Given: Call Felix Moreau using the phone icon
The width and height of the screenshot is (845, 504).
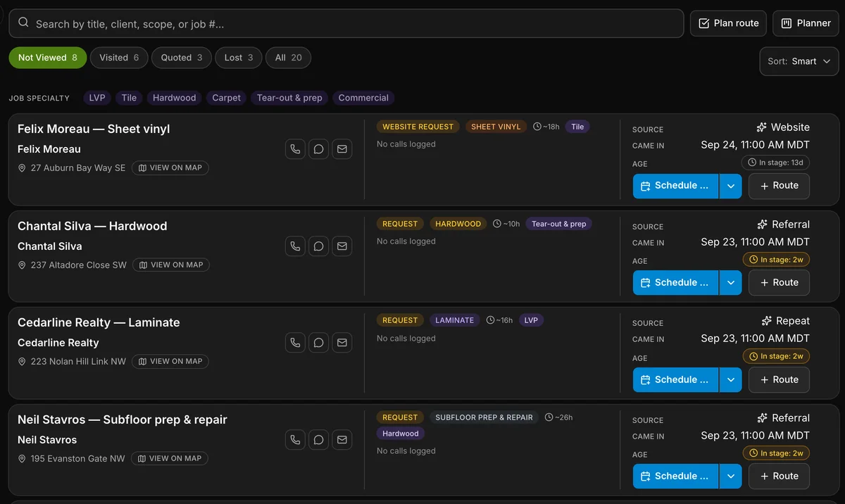Looking at the screenshot, I should [x=296, y=149].
